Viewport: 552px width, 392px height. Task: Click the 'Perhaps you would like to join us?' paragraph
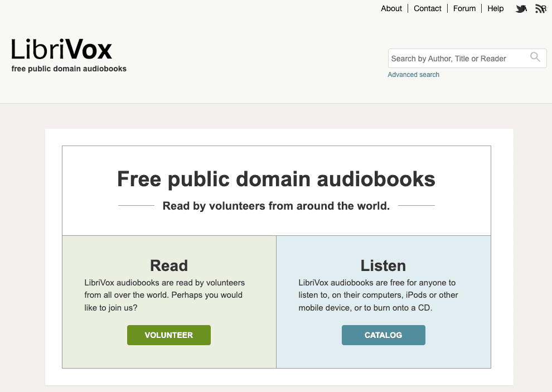(164, 295)
